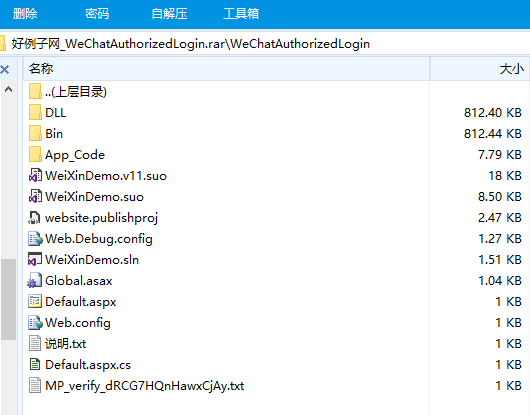The width and height of the screenshot is (530, 415).
Task: Click the 自解压 toolbar item
Action: click(x=169, y=14)
